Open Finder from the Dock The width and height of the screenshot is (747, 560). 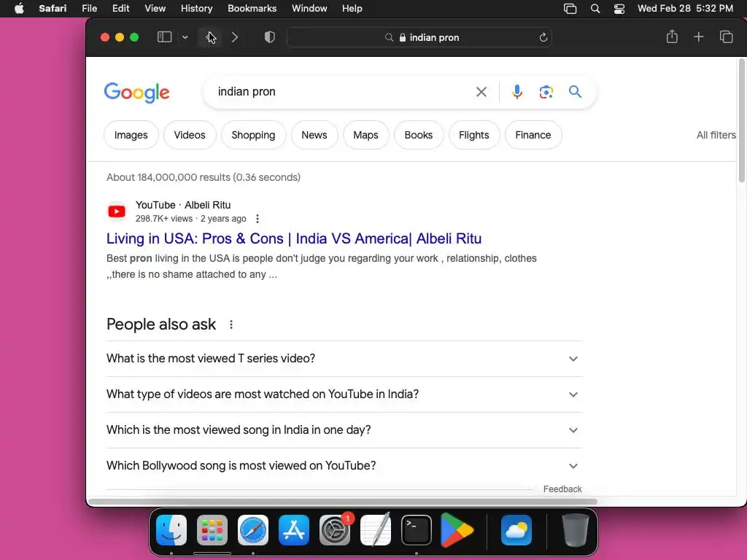point(171,530)
